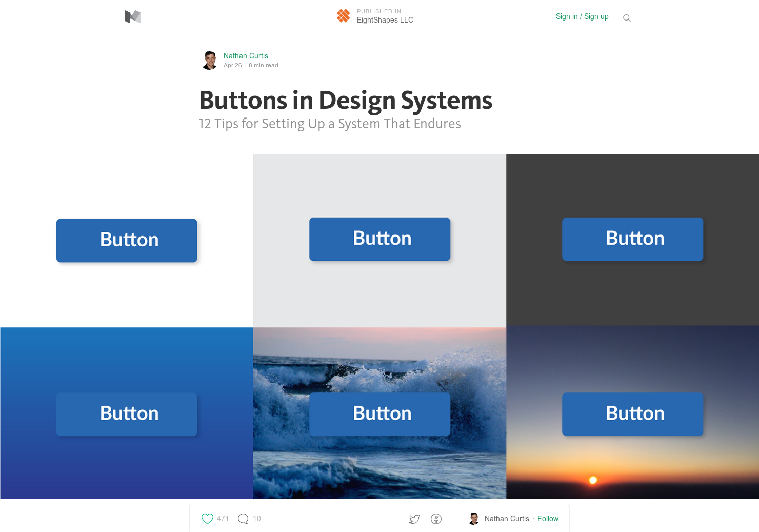Click Nathan Curtis's avatar in the byline
This screenshot has height=532, width=759.
(210, 60)
